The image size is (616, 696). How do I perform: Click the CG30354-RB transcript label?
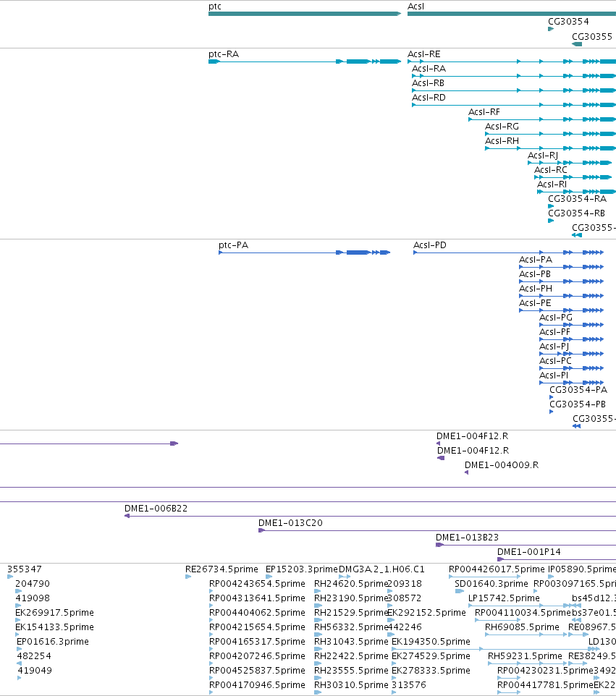(576, 213)
